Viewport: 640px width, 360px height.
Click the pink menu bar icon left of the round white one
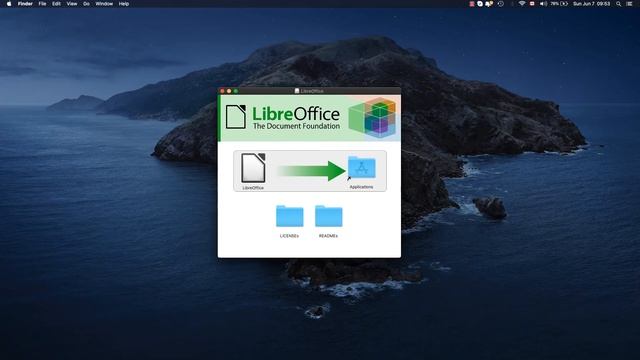[x=472, y=4]
